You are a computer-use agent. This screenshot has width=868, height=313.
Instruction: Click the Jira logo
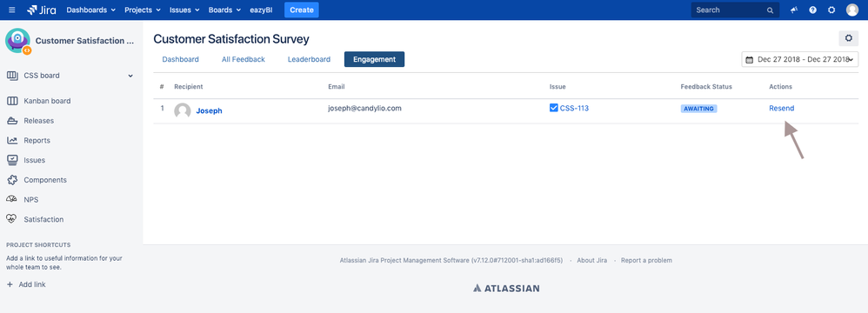[x=42, y=10]
